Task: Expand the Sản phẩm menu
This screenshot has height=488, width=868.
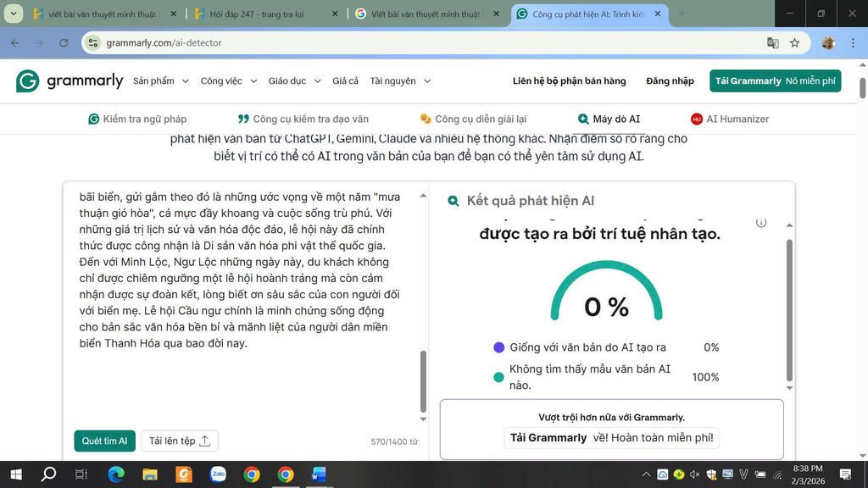Action: (x=160, y=80)
